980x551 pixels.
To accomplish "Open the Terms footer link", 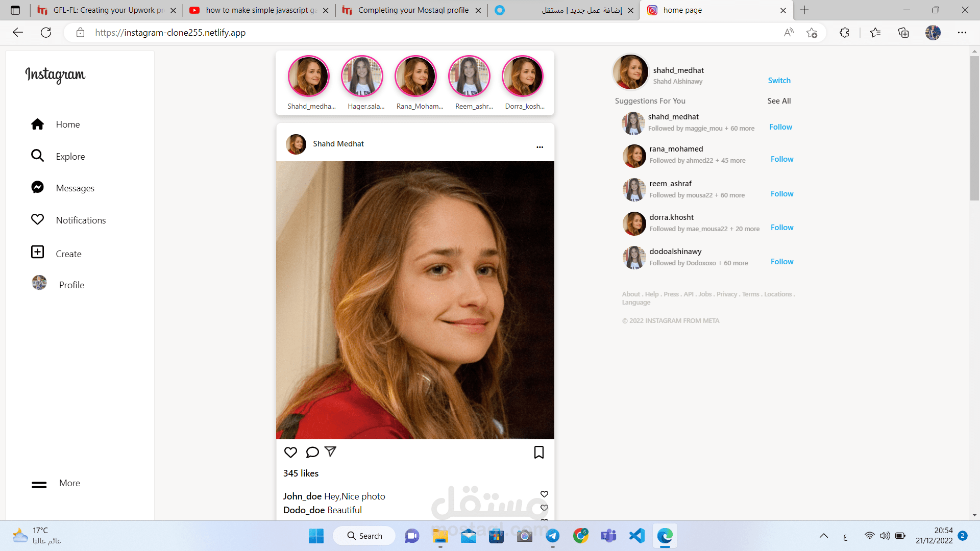I will (750, 294).
